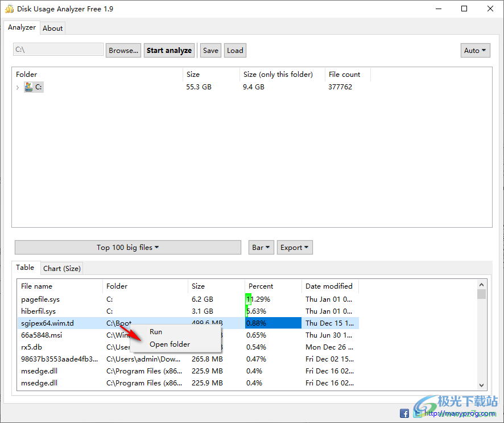Click the 55.3 GB size value
This screenshot has height=423, width=504.
tap(199, 87)
